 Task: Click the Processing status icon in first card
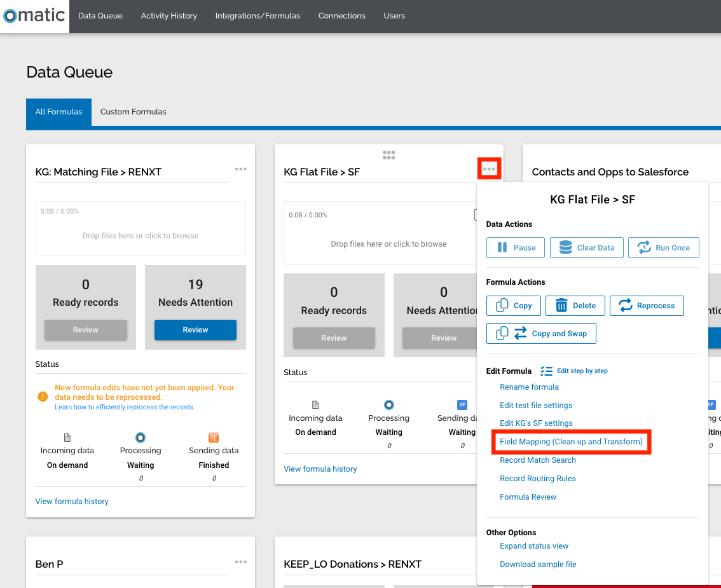(x=141, y=437)
